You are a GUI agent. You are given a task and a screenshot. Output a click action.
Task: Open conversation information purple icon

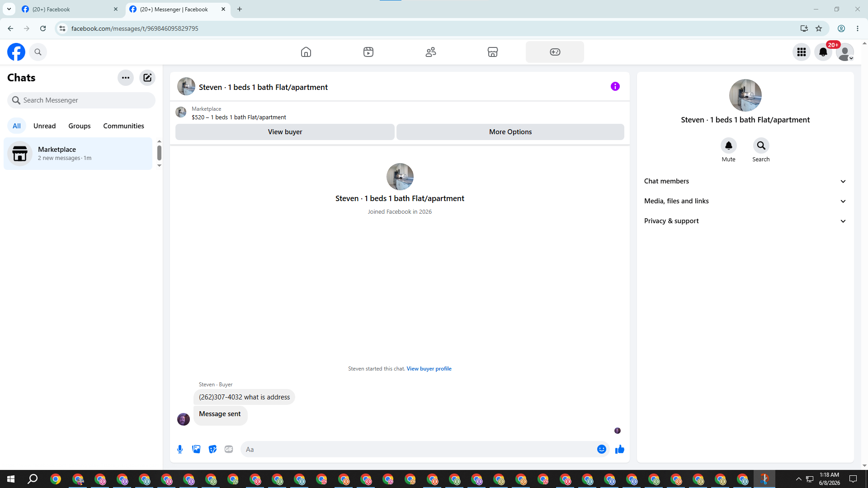click(x=615, y=86)
